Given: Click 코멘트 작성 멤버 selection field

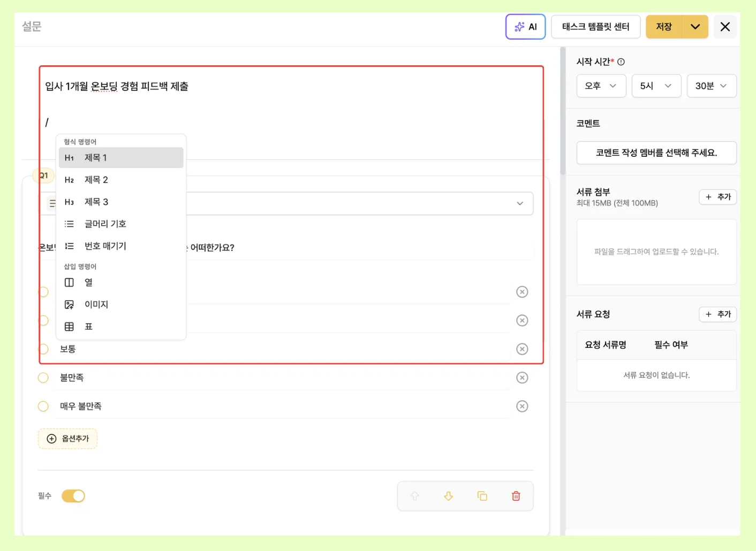Looking at the screenshot, I should [x=656, y=153].
